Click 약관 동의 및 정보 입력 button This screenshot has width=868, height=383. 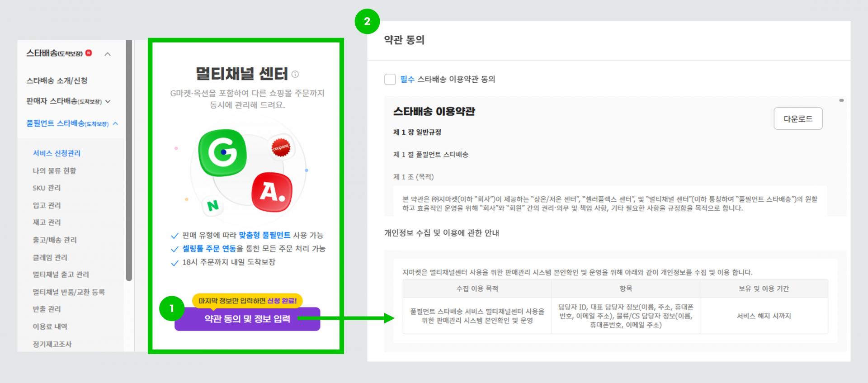[247, 319]
